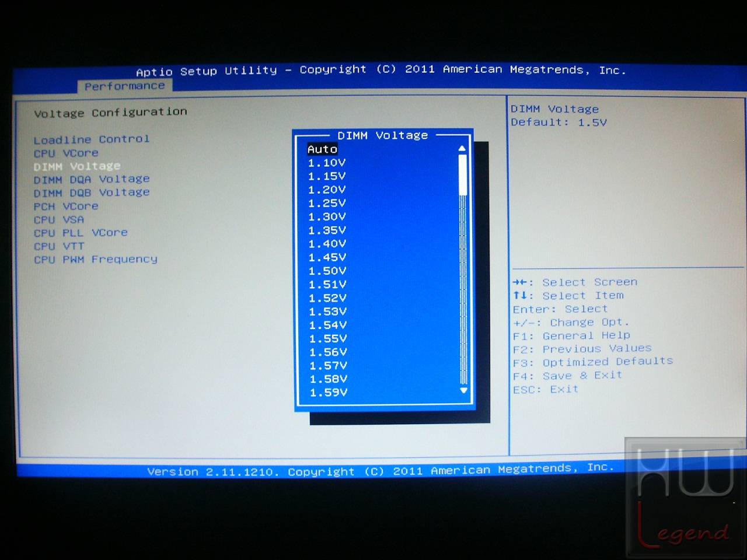Open DIMM DQB Voltage setting

pyautogui.click(x=92, y=192)
